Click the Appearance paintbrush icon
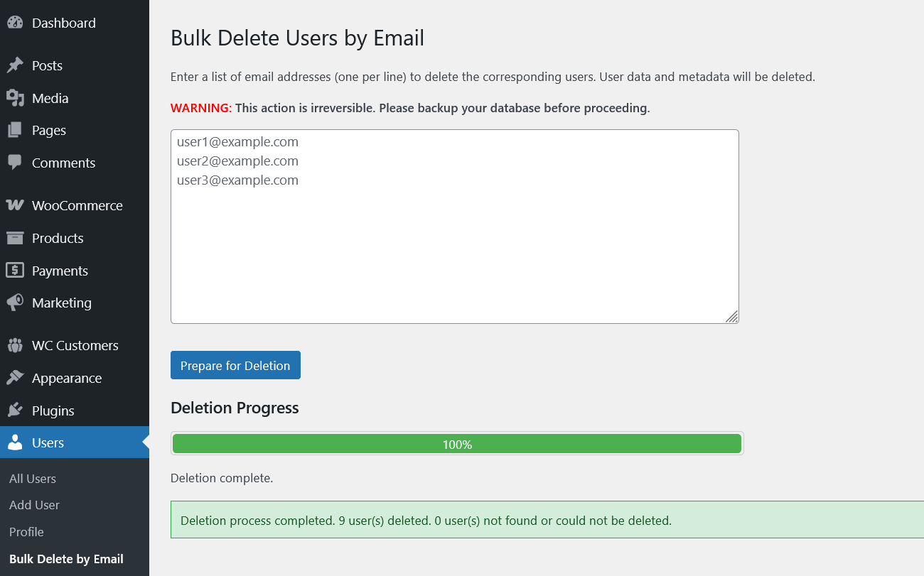This screenshot has height=576, width=924. tap(15, 378)
